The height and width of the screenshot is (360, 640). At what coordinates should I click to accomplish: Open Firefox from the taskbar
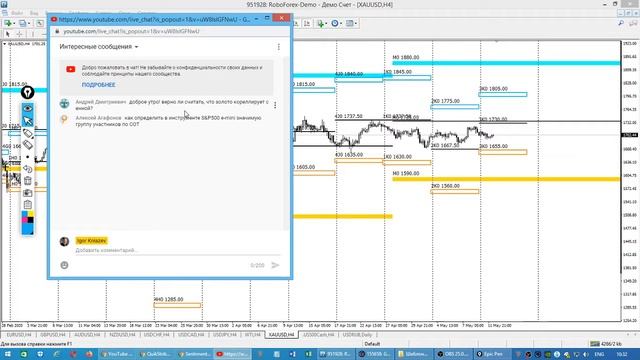click(89, 354)
